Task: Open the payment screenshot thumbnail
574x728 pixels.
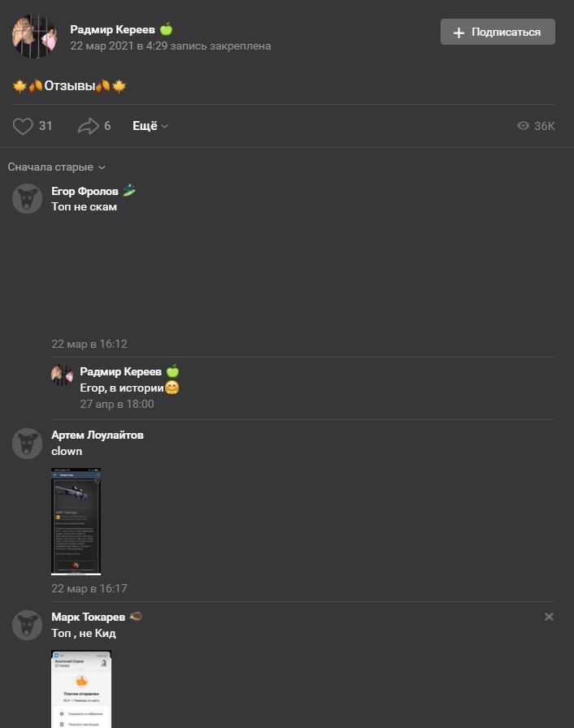Action: (81, 689)
